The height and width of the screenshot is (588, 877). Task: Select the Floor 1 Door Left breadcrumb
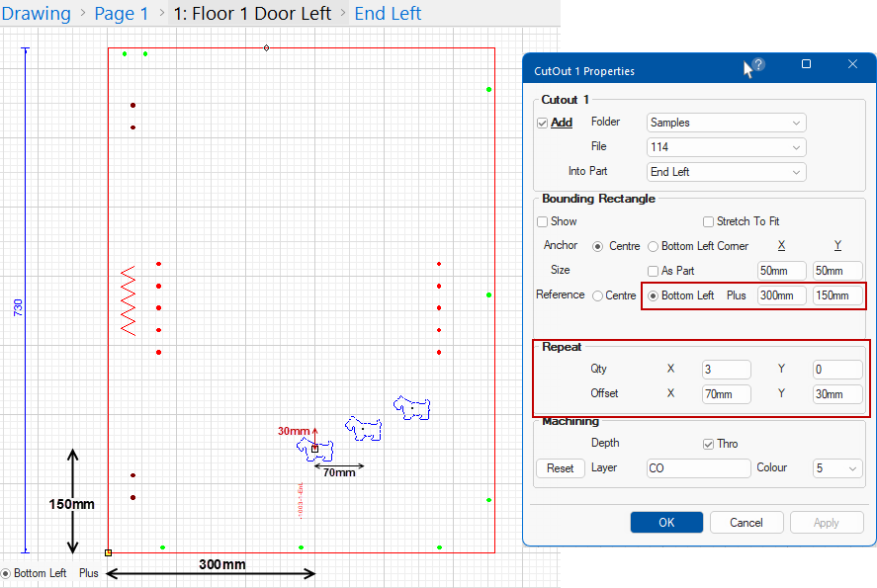coord(252,14)
